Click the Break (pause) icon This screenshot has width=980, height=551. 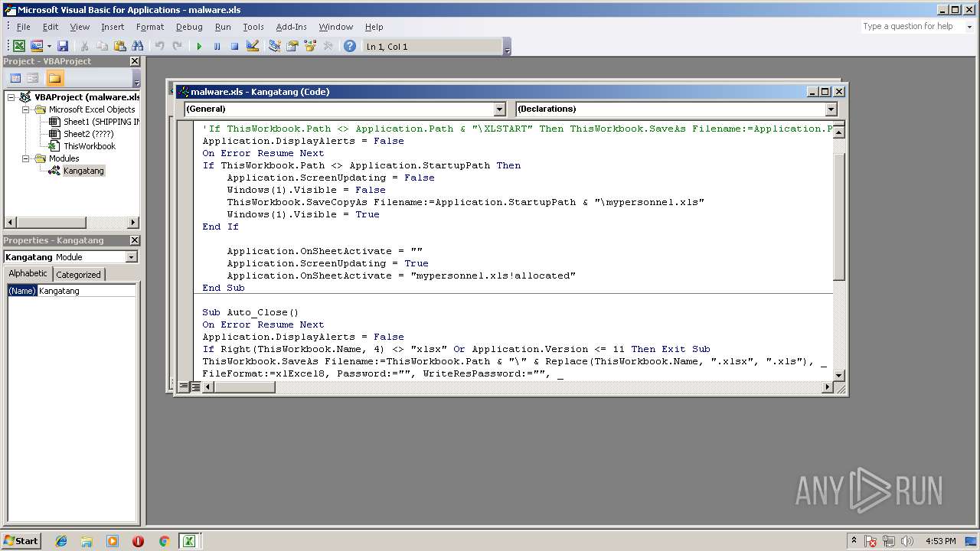tap(217, 47)
